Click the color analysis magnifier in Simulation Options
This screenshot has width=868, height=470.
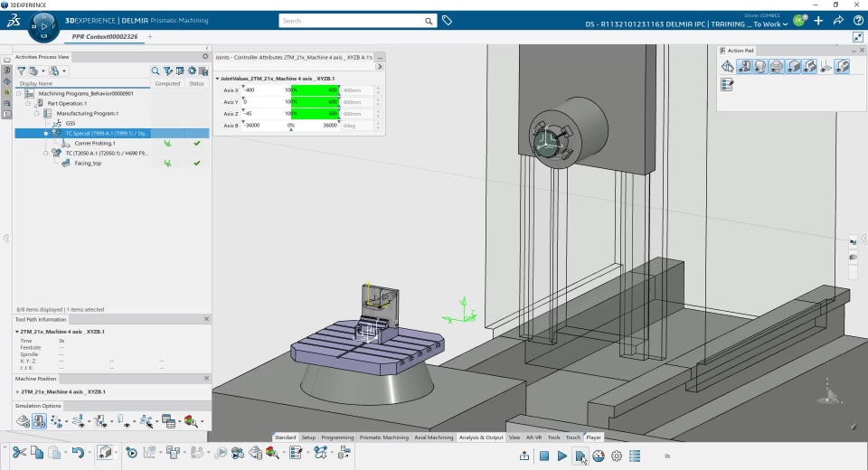point(191,421)
